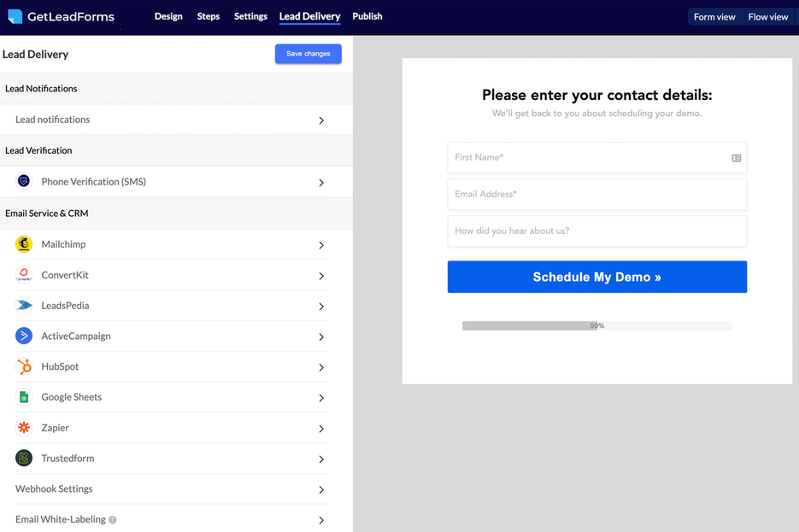Screen dimensions: 799x532
Task: Expand the Lead notifications row chevron
Action: pos(321,120)
